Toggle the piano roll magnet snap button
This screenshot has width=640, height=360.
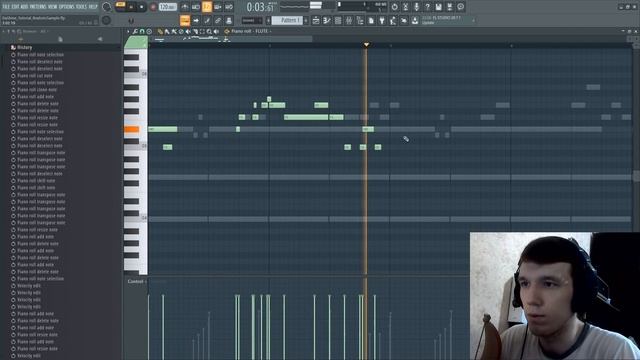[x=142, y=31]
